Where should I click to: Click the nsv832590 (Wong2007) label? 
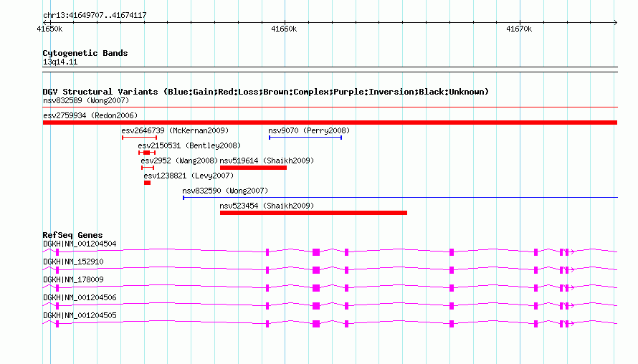click(225, 191)
